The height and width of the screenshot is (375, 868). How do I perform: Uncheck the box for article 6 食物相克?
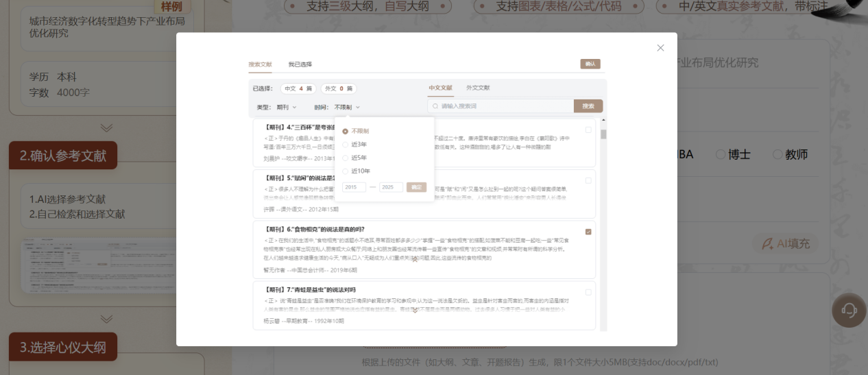click(x=588, y=232)
